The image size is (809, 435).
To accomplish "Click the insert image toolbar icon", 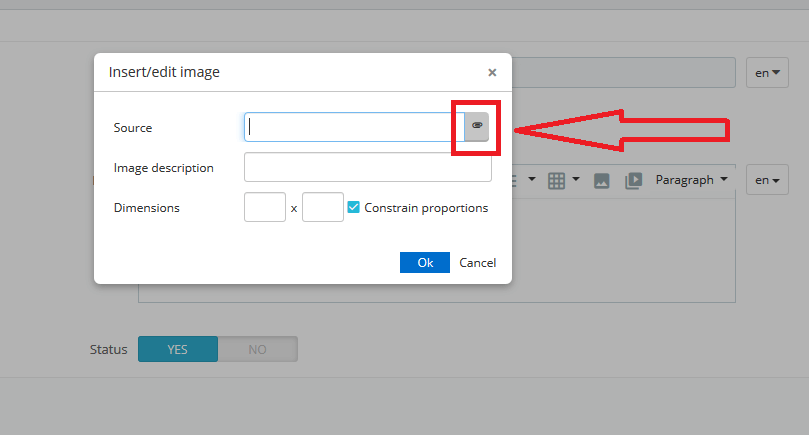I will coord(602,181).
